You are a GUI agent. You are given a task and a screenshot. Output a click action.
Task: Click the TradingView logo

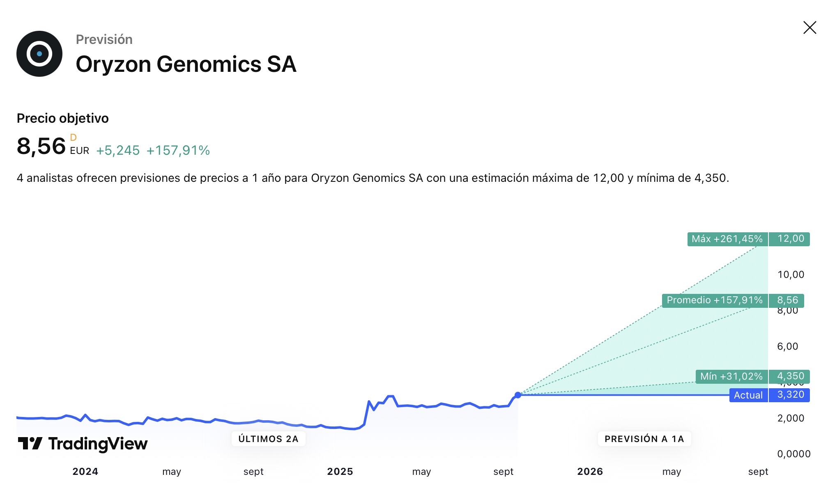(x=83, y=444)
